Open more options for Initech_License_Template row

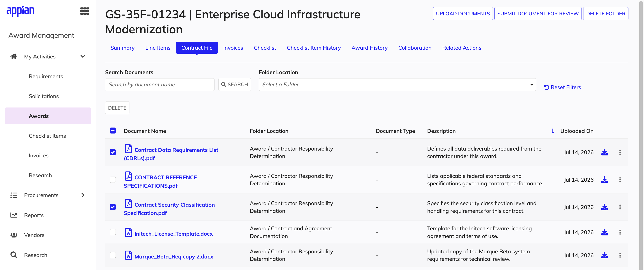620,232
